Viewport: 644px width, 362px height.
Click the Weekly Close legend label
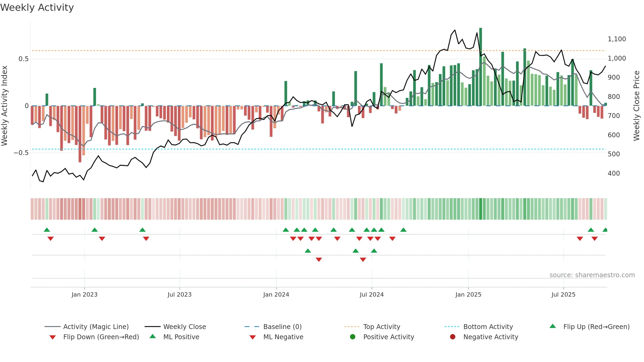(x=185, y=327)
